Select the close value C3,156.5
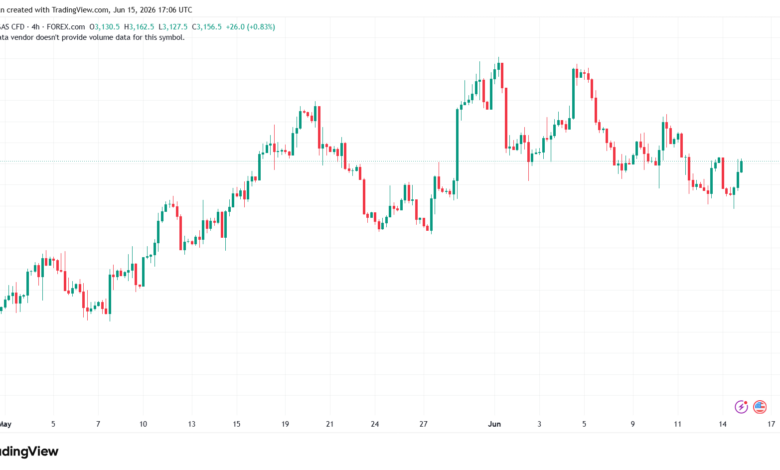This screenshot has height=470, width=780. point(207,27)
